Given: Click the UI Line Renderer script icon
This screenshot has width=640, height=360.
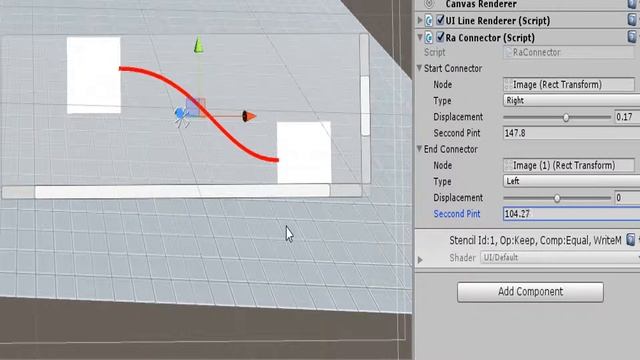Looking at the screenshot, I should coord(429,20).
